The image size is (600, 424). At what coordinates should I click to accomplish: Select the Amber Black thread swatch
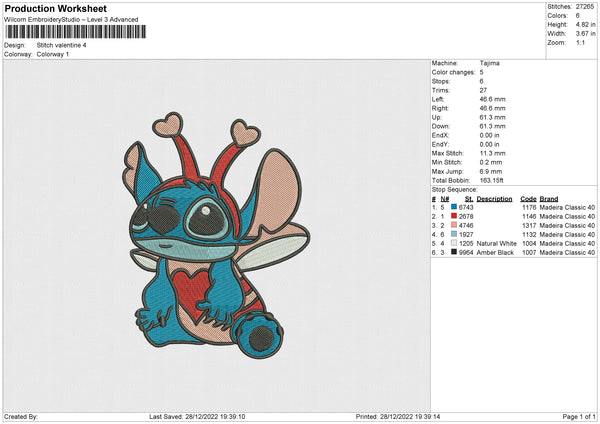[453, 252]
